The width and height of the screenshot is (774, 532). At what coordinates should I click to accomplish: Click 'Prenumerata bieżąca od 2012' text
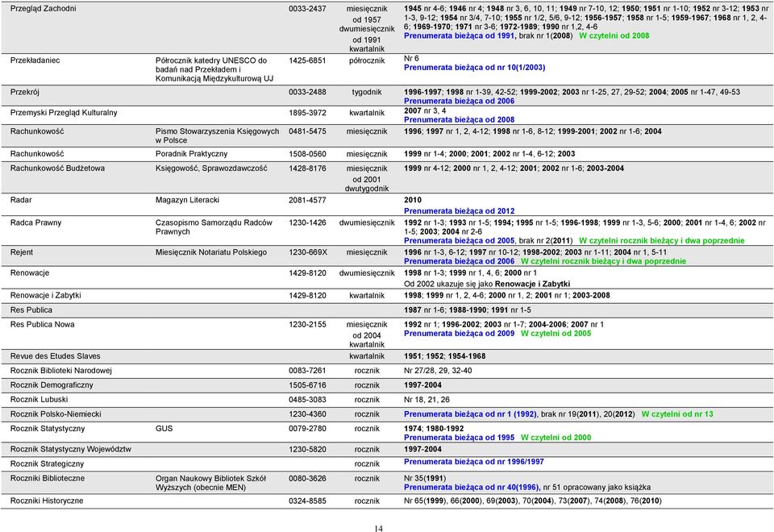tap(459, 210)
